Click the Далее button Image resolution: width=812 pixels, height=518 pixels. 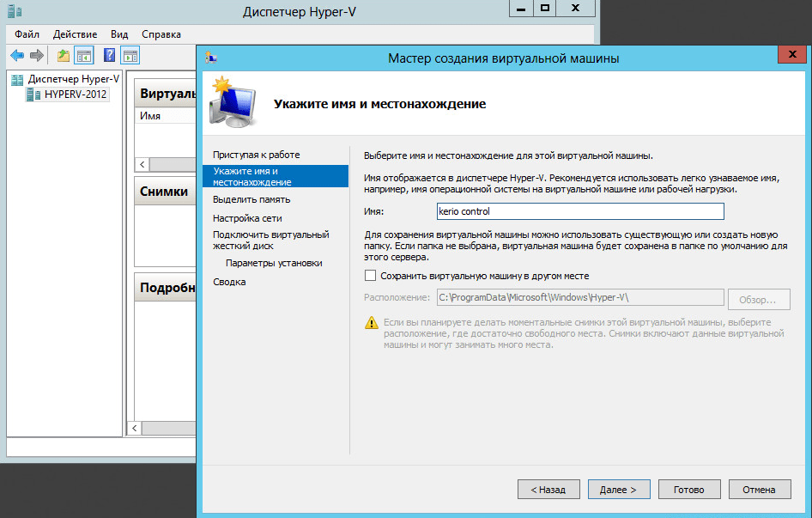[x=619, y=490]
